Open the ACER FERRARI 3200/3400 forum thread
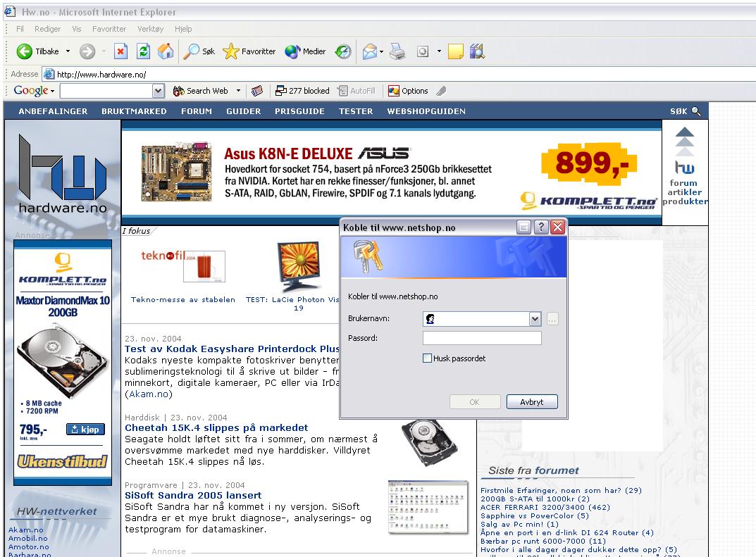 [545, 508]
